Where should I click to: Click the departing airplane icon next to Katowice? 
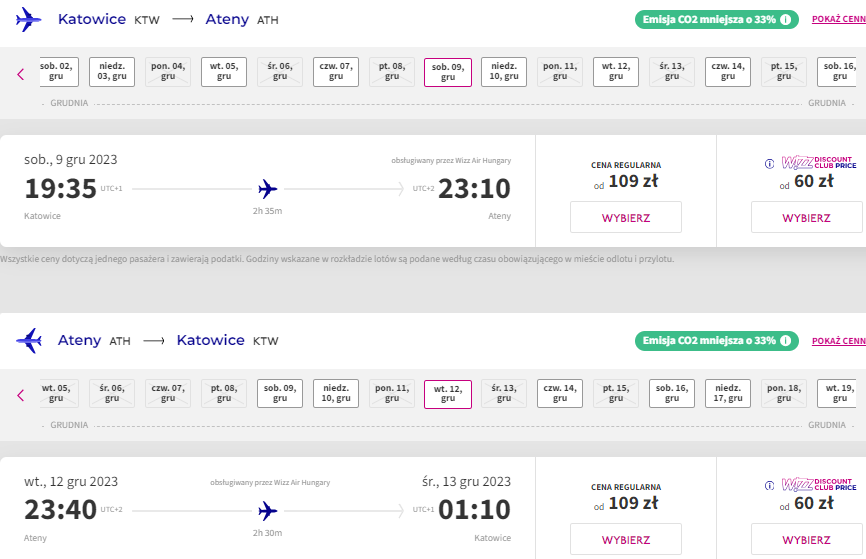pos(28,20)
